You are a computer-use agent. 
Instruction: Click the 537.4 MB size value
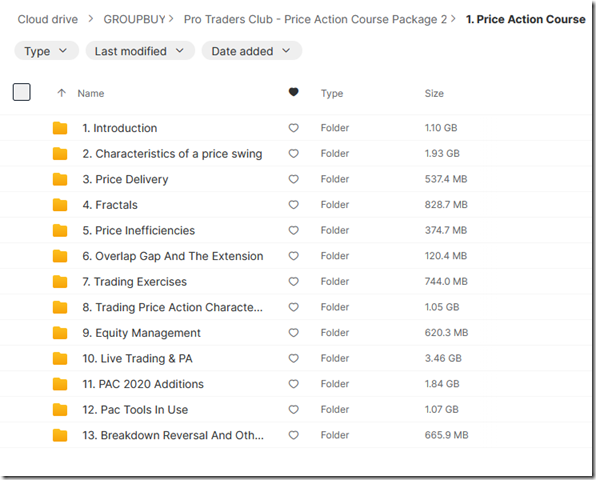446,179
